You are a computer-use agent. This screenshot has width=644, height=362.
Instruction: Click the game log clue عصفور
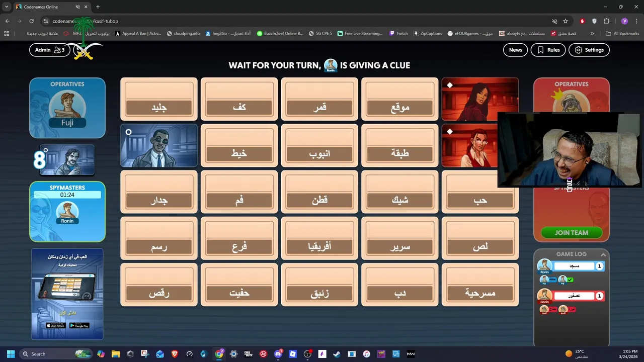(x=574, y=296)
